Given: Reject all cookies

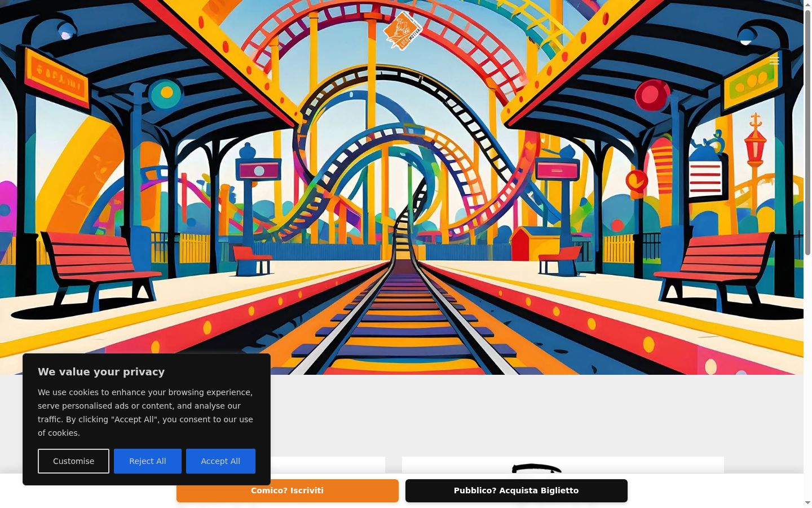Looking at the screenshot, I should point(148,461).
